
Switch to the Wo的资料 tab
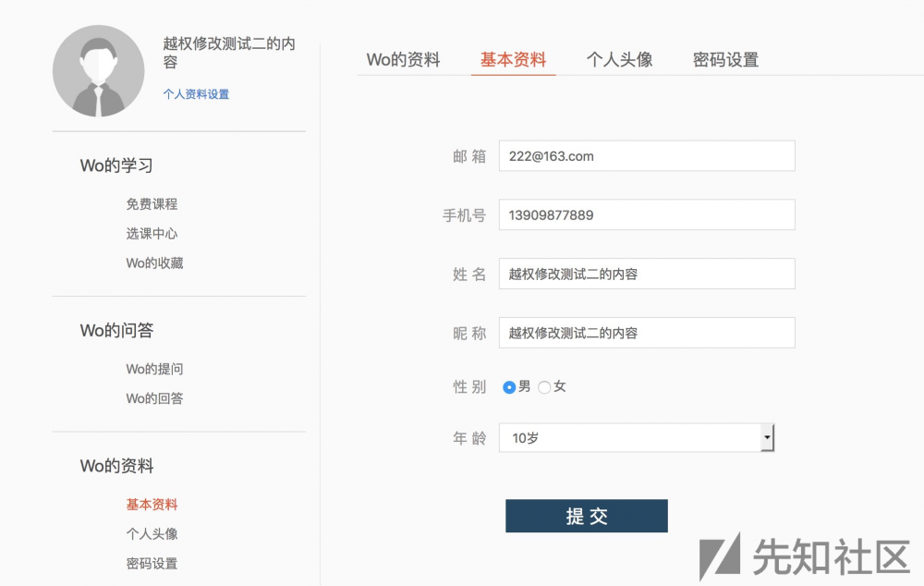pyautogui.click(x=404, y=58)
